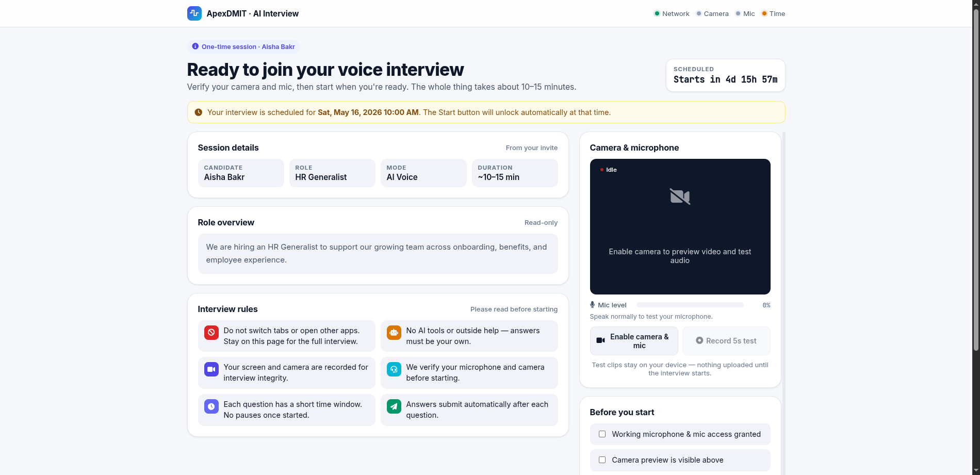Click the Mic status indicator in header
The height and width of the screenshot is (475, 980).
[x=745, y=13]
